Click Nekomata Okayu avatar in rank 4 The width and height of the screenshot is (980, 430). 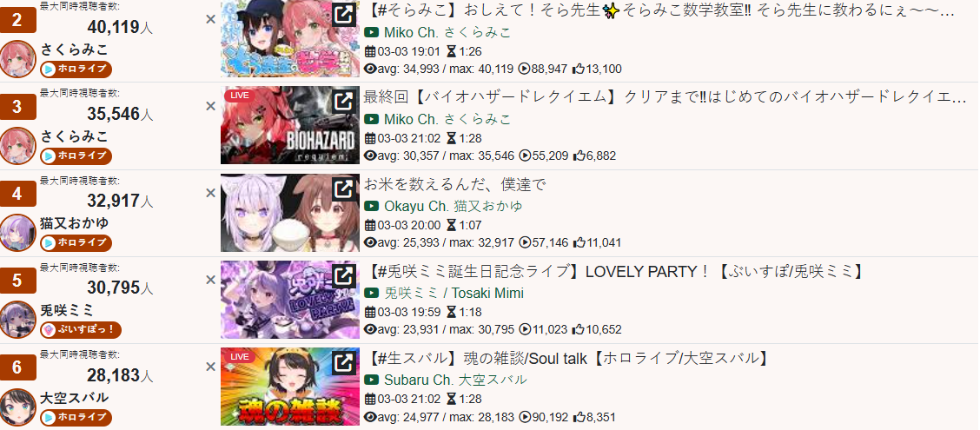coord(17,233)
